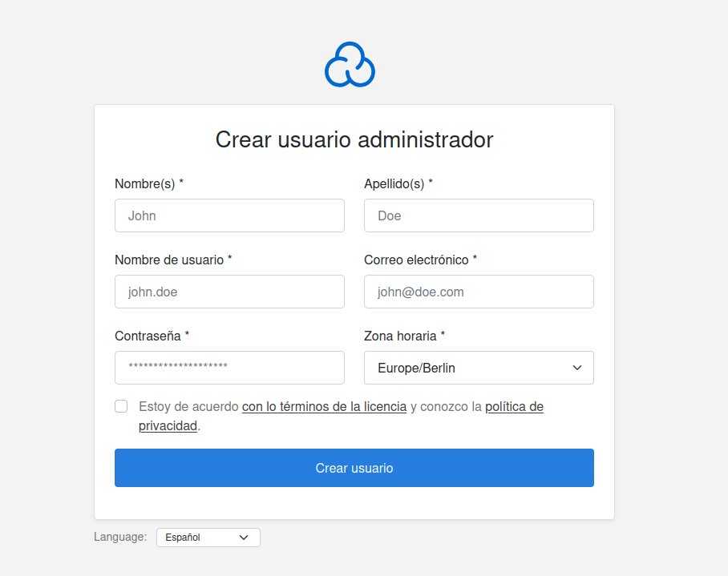
Task: Click the blue cloud logo
Action: pos(350,64)
